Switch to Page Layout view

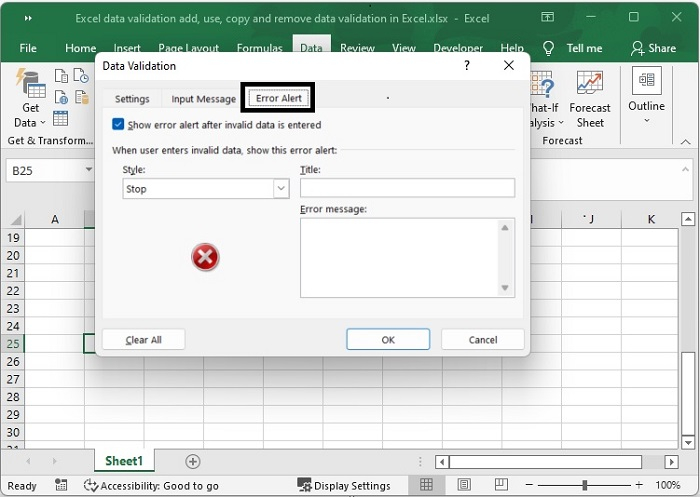click(464, 484)
